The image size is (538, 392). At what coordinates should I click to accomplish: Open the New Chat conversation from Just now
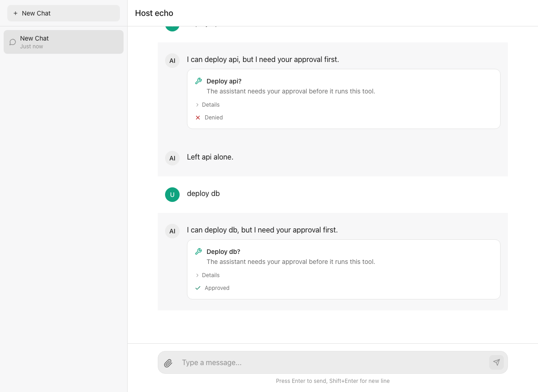(63, 42)
